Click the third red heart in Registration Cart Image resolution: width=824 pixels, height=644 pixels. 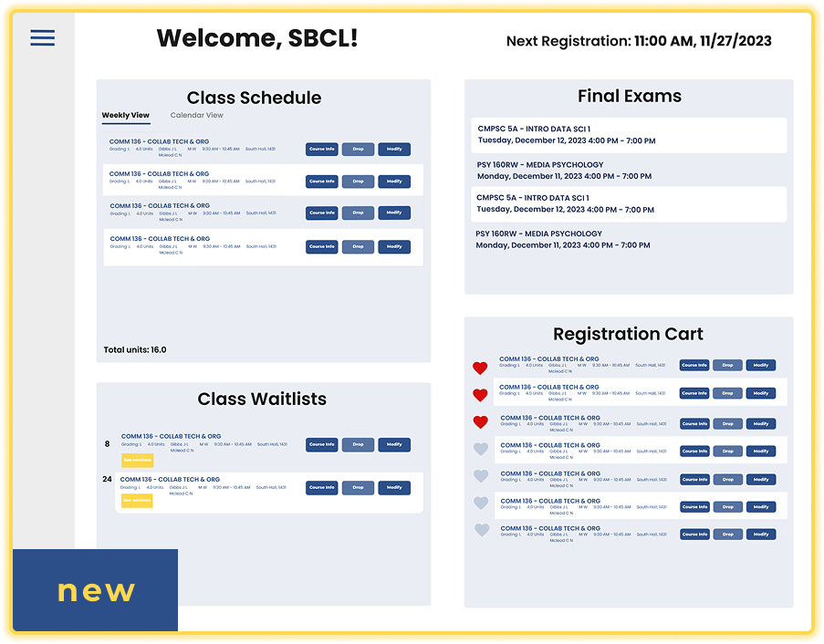coord(480,422)
